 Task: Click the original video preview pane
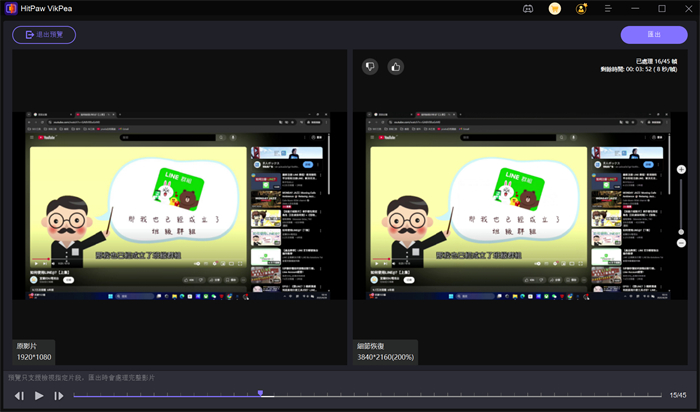click(179, 205)
